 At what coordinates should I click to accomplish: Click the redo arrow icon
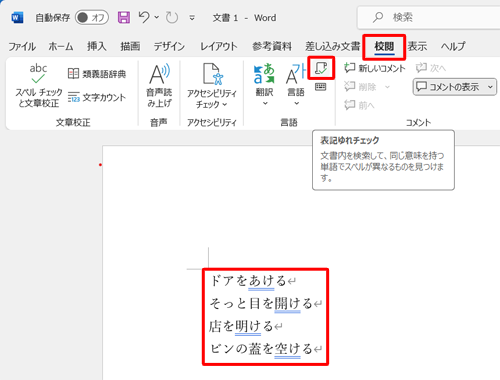(x=172, y=17)
